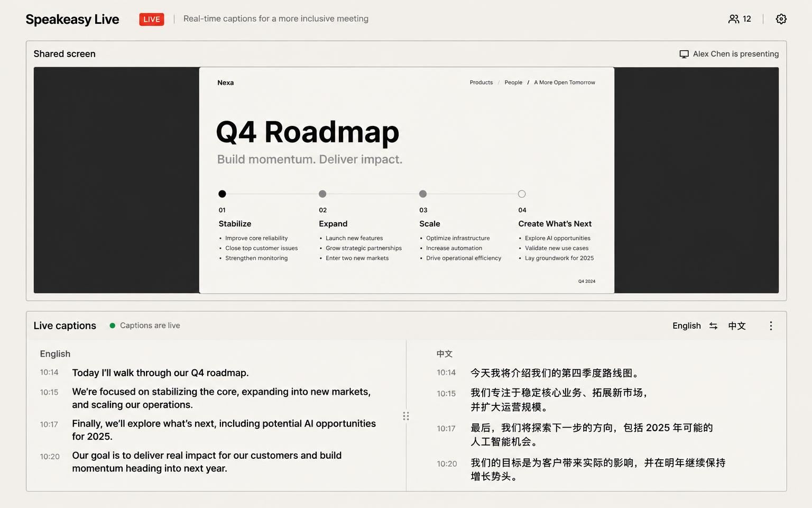Click the red LIVE badge
Image resolution: width=812 pixels, height=508 pixels.
coord(152,20)
